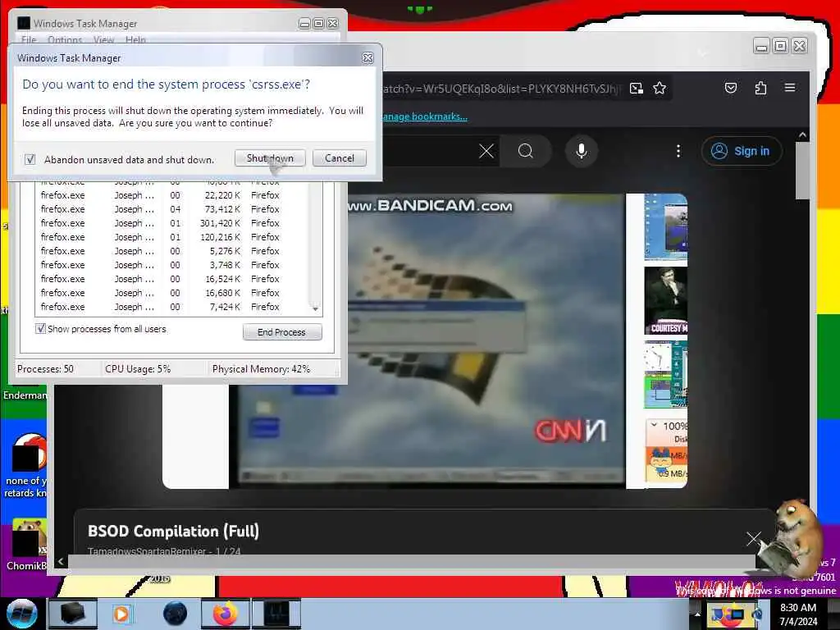Switch to Task Manager taskbar icon
Image resolution: width=840 pixels, height=630 pixels.
pyautogui.click(x=277, y=614)
